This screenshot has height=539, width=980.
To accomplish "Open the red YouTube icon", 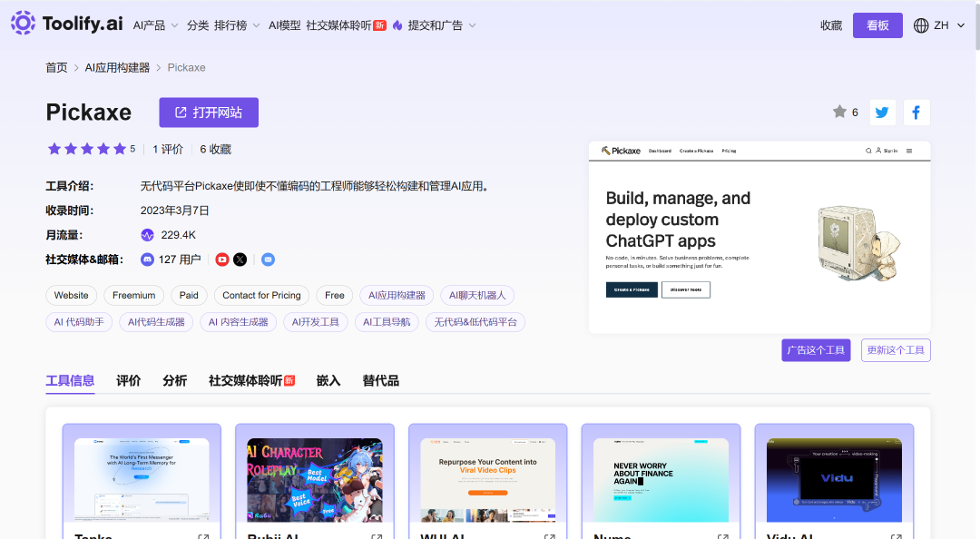I will click(x=222, y=260).
